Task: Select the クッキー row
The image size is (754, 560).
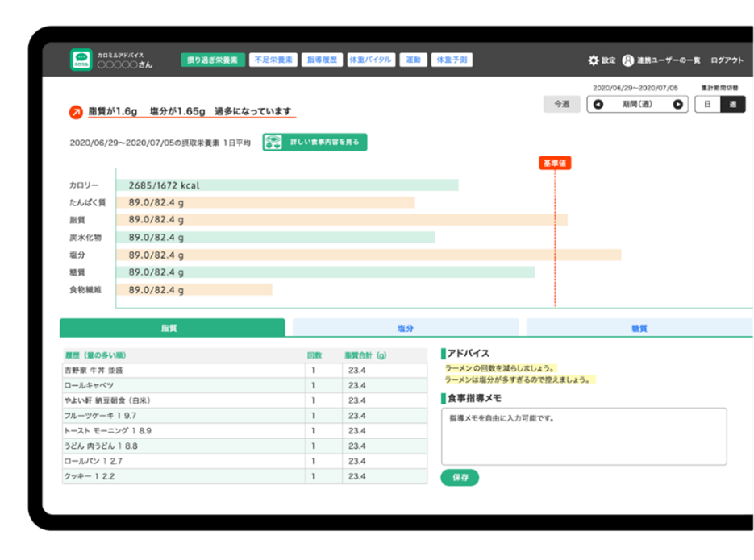Action: 245,476
